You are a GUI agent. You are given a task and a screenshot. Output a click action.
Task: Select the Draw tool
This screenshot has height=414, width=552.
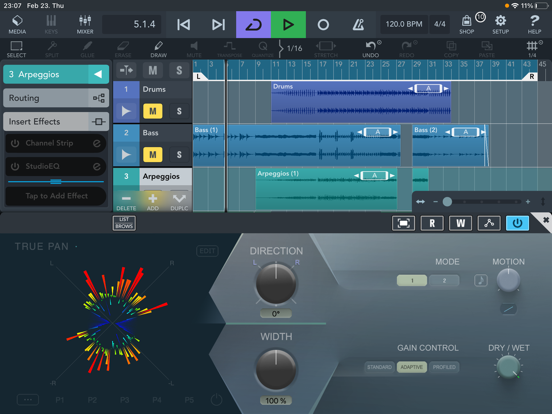158,49
